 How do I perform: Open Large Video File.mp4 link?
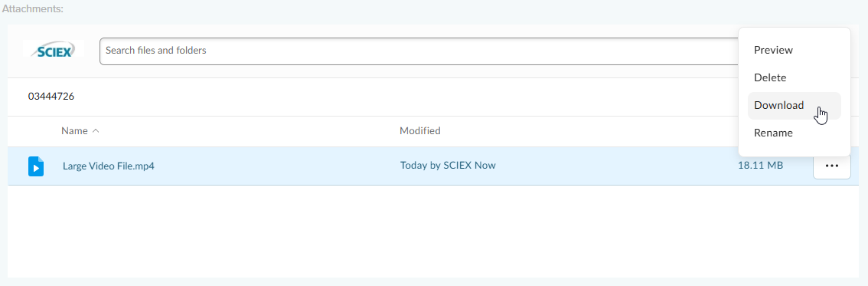pos(109,166)
